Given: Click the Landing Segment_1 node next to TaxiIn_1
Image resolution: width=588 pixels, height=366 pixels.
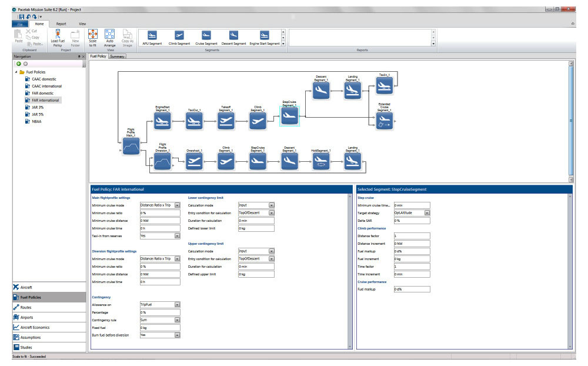Looking at the screenshot, I should [x=352, y=91].
